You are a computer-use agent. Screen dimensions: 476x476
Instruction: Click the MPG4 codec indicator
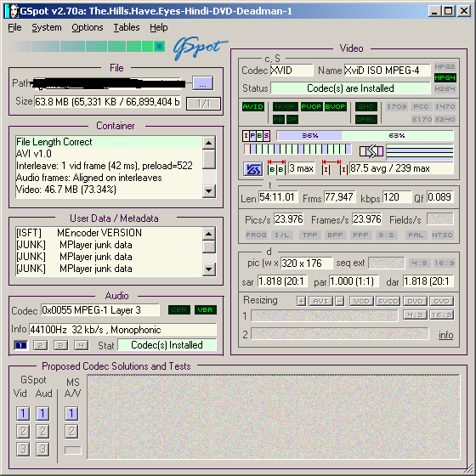[445, 77]
